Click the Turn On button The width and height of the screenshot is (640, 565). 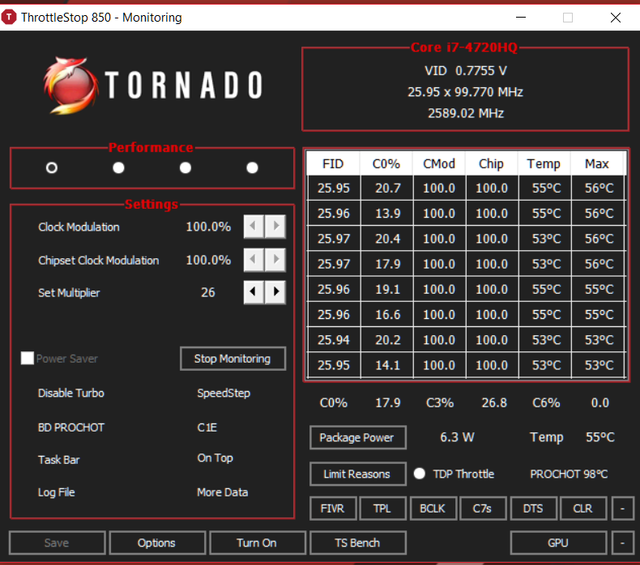(257, 543)
